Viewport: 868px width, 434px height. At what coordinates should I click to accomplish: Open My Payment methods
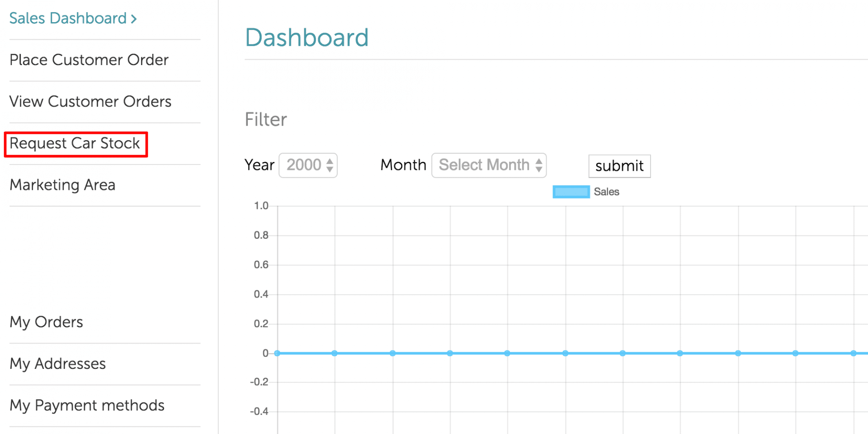(87, 406)
